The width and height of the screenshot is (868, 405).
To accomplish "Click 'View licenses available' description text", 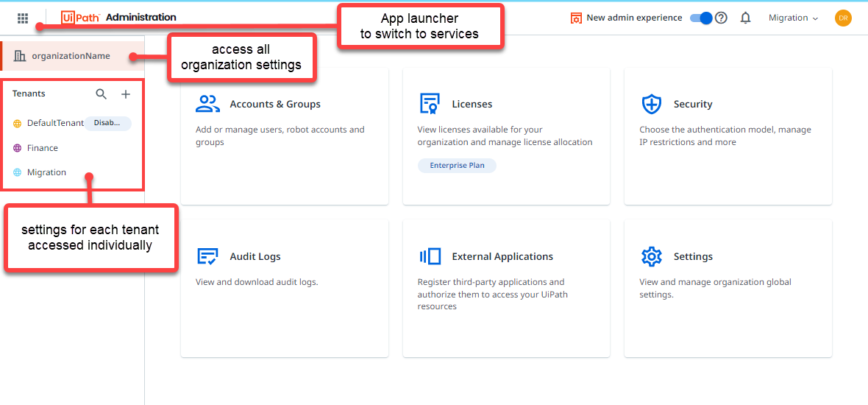I will pyautogui.click(x=505, y=135).
